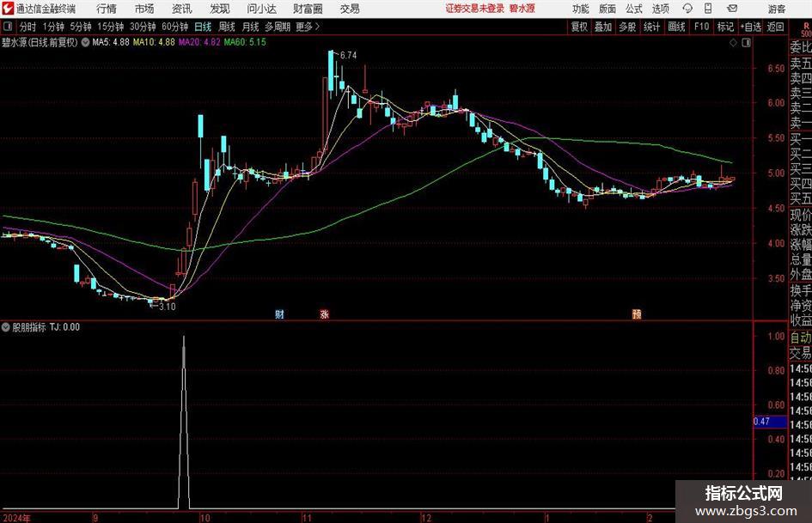Click the 叠加 overlay button
812x523 pixels.
[x=603, y=27]
